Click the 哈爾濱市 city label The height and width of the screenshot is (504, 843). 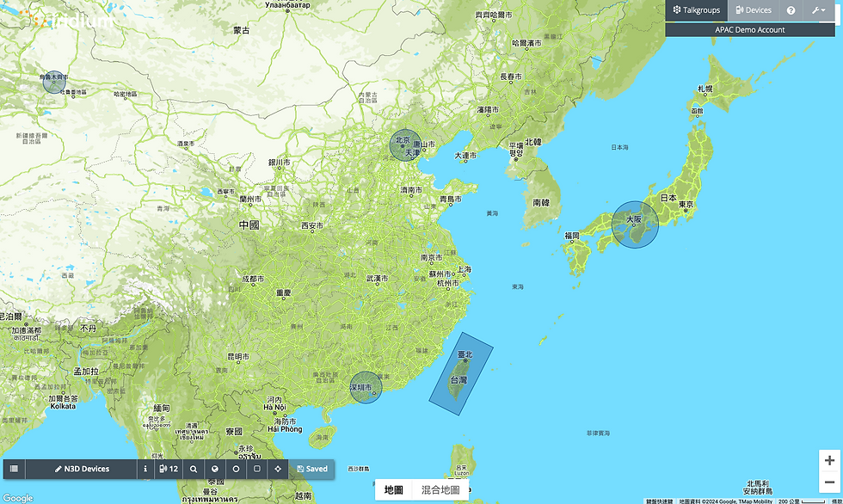(526, 43)
